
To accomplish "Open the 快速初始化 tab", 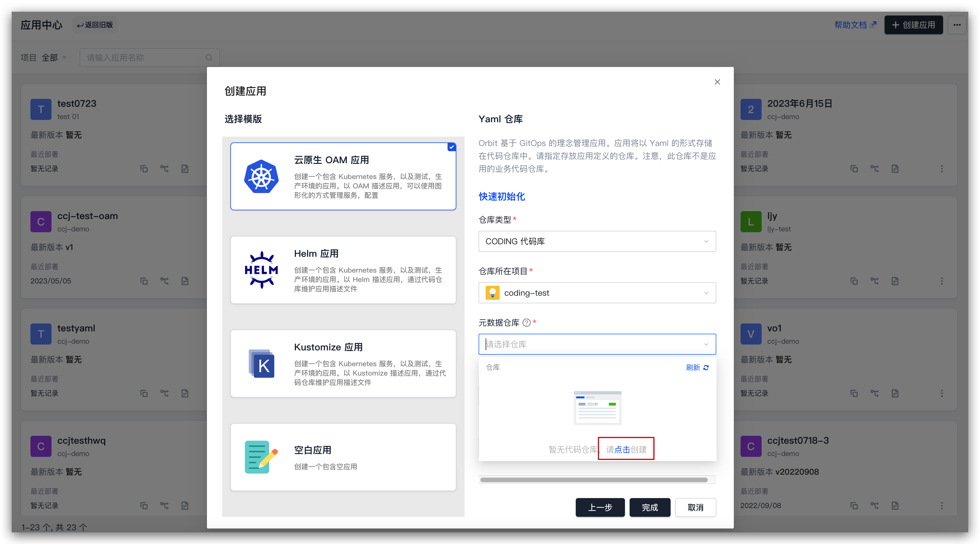I will point(501,197).
